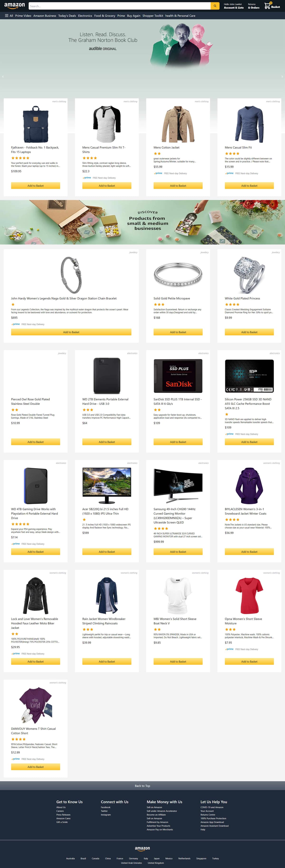This screenshot has width=285, height=868.
Task: Click the Back to Top button
Action: coord(142,785)
